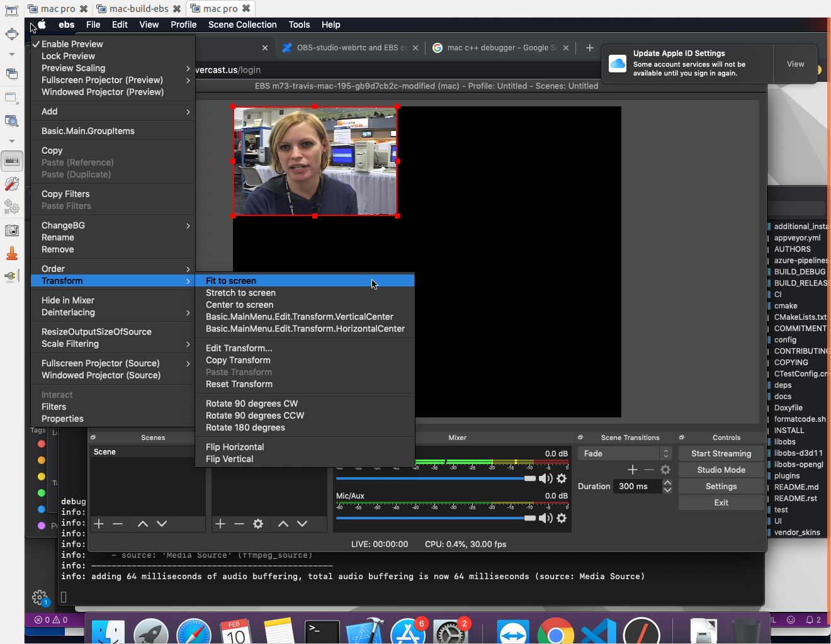This screenshot has height=644, width=831.
Task: Click the Start Streaming button
Action: (721, 453)
